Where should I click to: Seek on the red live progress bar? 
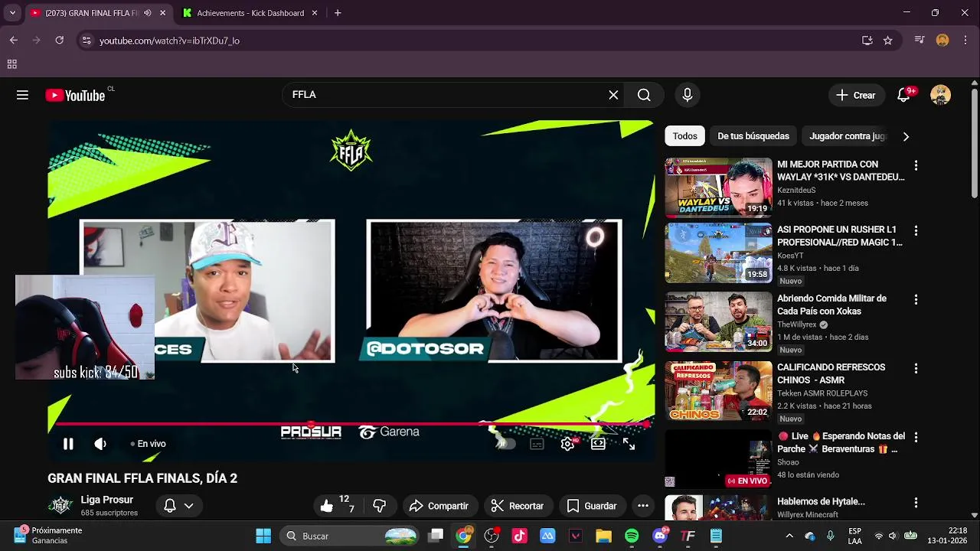[351, 423]
